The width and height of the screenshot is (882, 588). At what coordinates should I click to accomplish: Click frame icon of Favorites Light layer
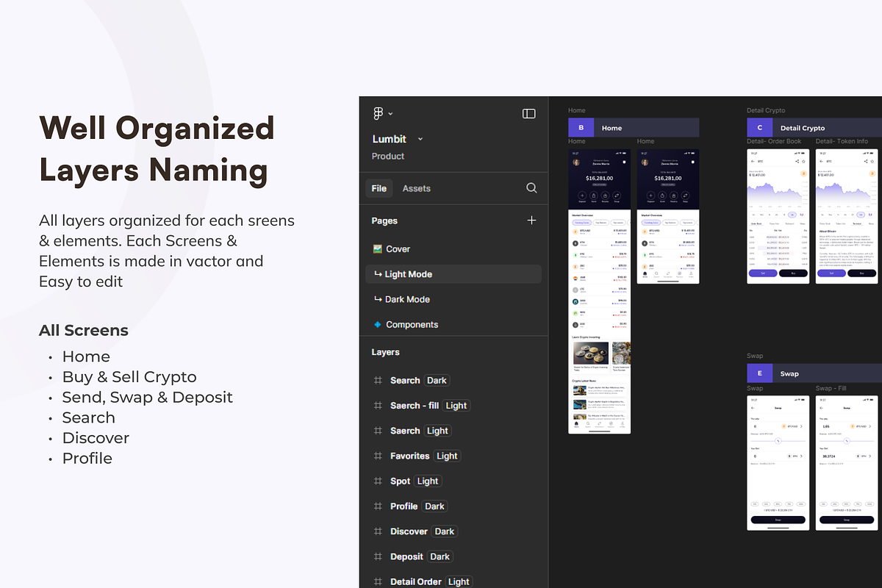point(378,456)
